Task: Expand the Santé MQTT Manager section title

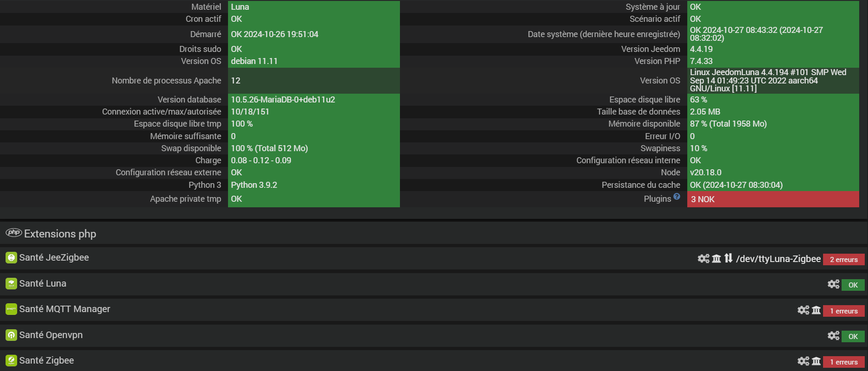Action: [x=65, y=309]
